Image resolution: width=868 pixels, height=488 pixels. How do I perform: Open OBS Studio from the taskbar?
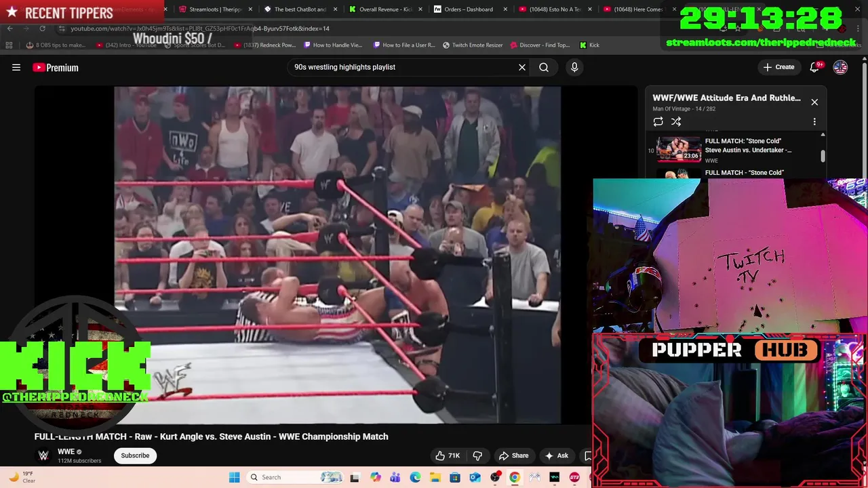click(x=495, y=477)
